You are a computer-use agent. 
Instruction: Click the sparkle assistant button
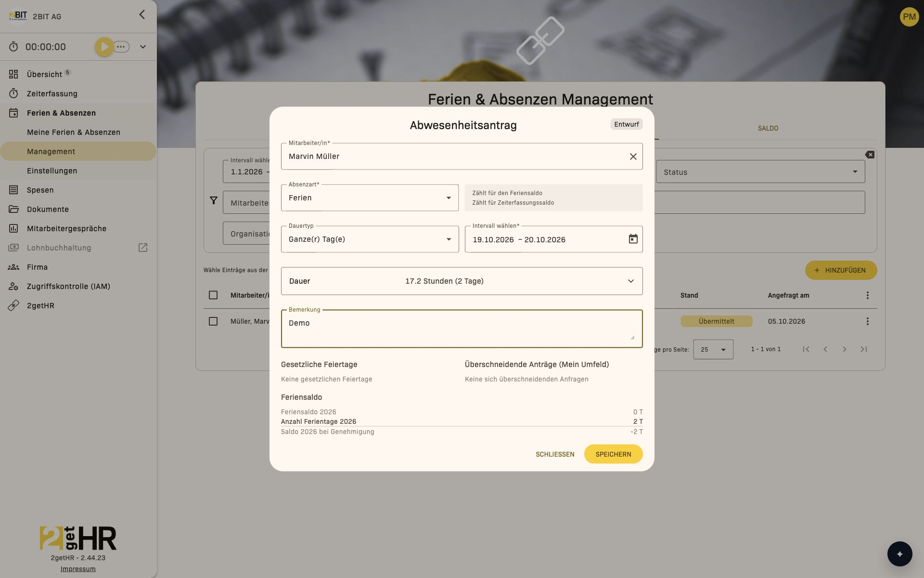click(899, 554)
